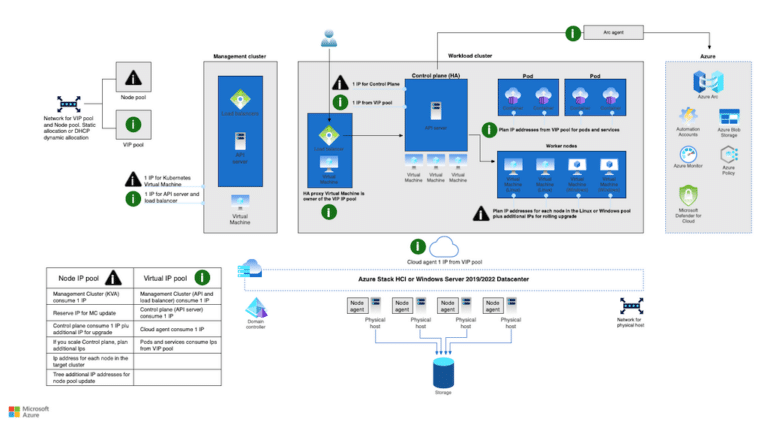Click the Azure panel title
This screenshot has height=428, width=768.
pos(708,56)
